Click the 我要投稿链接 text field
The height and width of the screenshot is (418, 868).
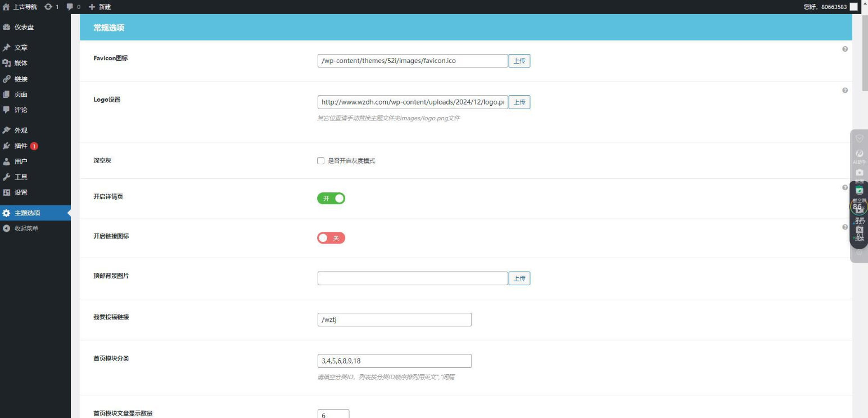(x=394, y=320)
